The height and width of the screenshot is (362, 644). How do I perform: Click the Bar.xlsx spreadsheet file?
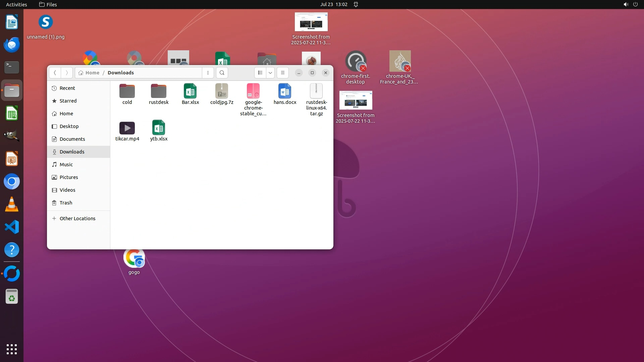[190, 94]
